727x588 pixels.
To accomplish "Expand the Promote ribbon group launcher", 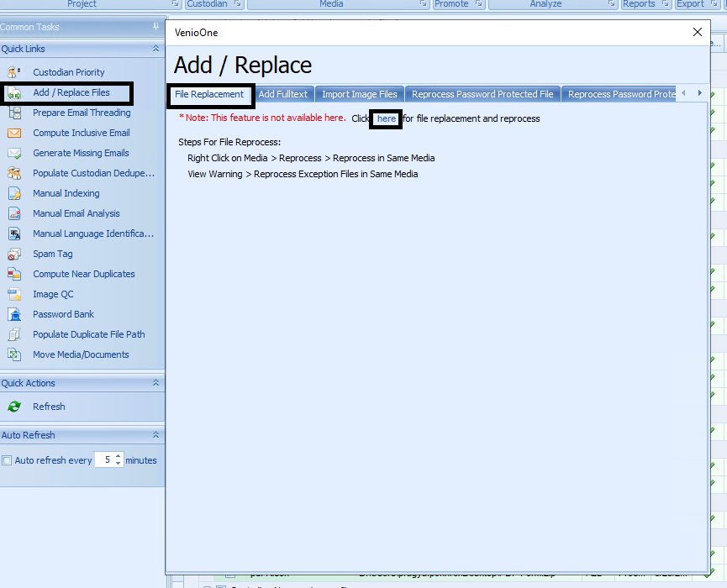I will point(479,3).
